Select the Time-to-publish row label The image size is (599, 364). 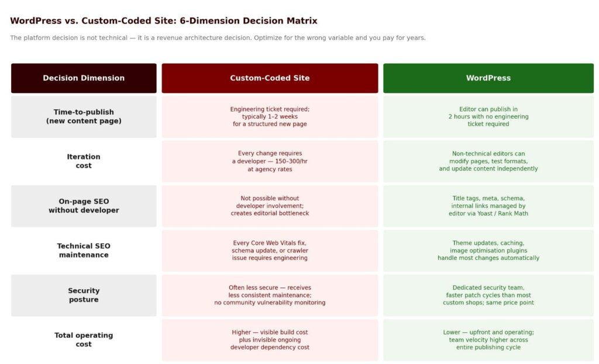pyautogui.click(x=84, y=117)
